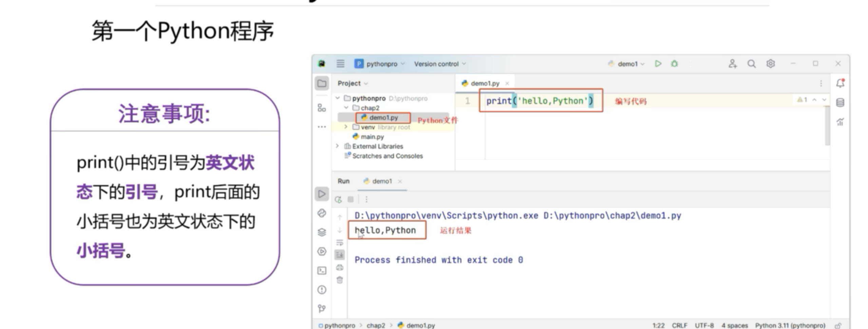Clear console output trash icon

click(x=340, y=280)
